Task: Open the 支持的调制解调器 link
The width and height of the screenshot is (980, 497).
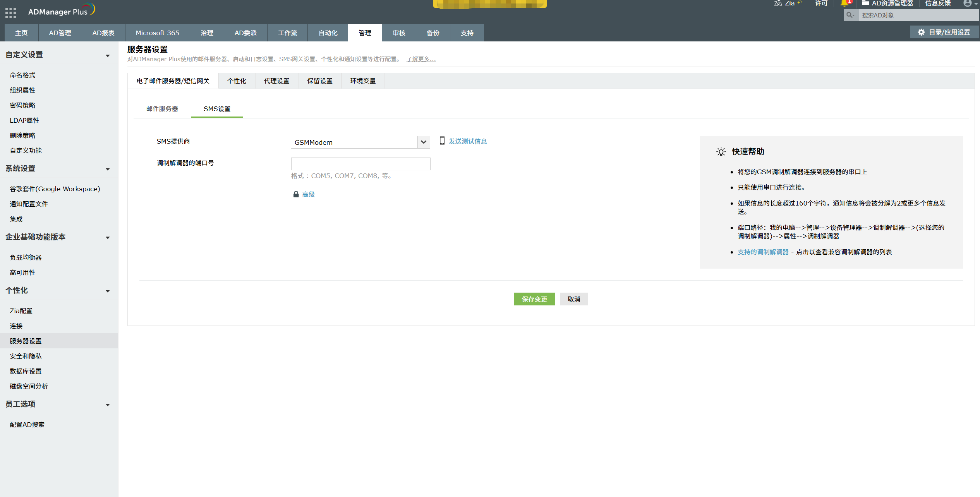Action: click(x=763, y=252)
